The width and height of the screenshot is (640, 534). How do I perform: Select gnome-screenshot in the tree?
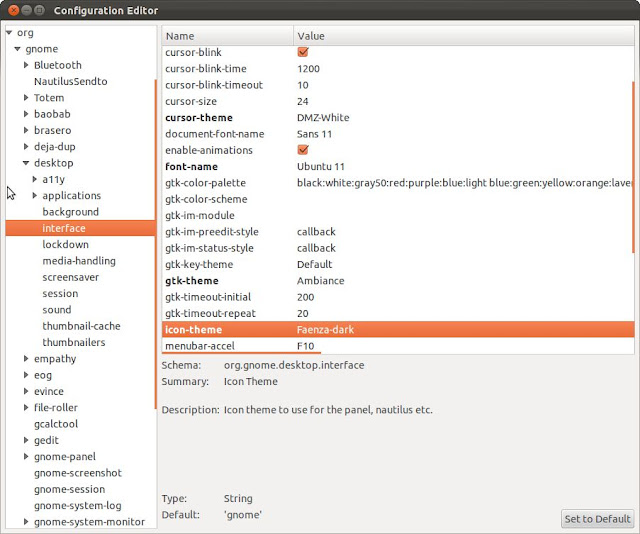(78, 473)
